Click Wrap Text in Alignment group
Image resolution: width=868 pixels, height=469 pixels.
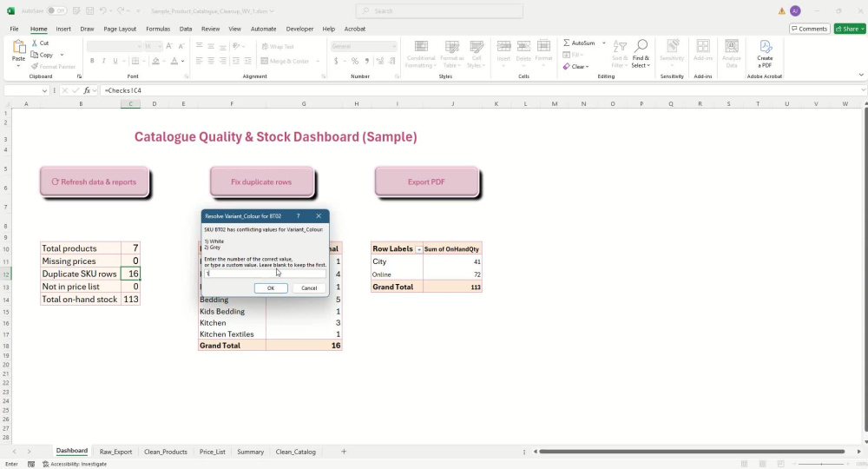coord(278,47)
